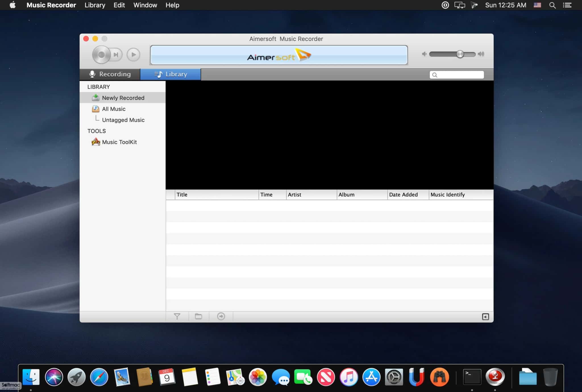Click the clock Sun 12:25 AM
Screen dimensions: 582x392
point(506,5)
